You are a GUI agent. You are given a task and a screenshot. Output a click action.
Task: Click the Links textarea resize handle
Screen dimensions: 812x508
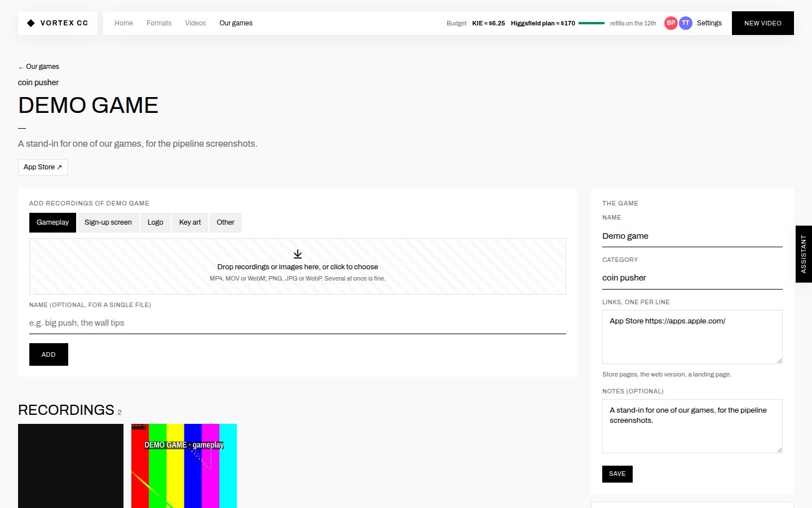point(779,361)
